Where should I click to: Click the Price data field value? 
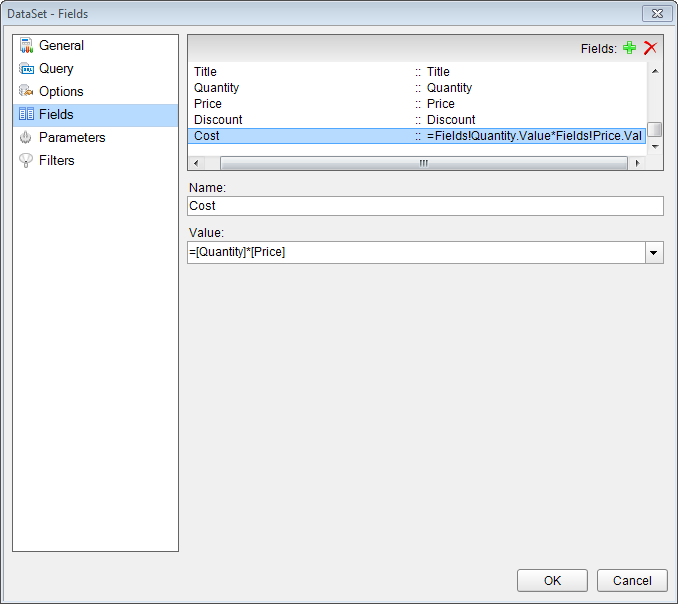click(x=441, y=104)
